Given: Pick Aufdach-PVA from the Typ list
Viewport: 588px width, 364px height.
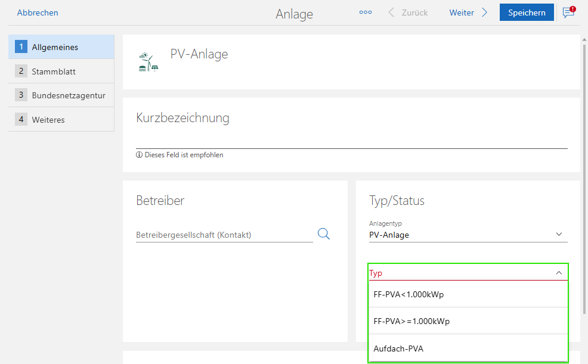Looking at the screenshot, I should click(x=468, y=349).
